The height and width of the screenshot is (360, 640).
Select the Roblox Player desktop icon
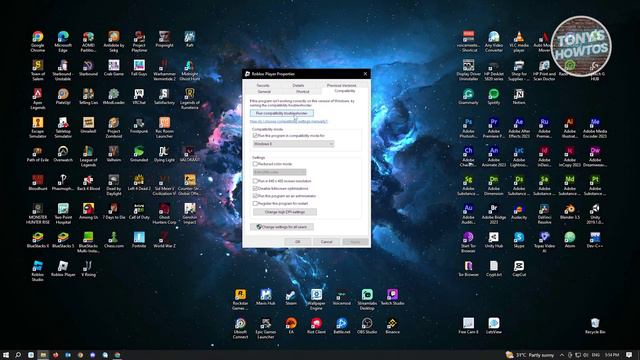[63, 269]
